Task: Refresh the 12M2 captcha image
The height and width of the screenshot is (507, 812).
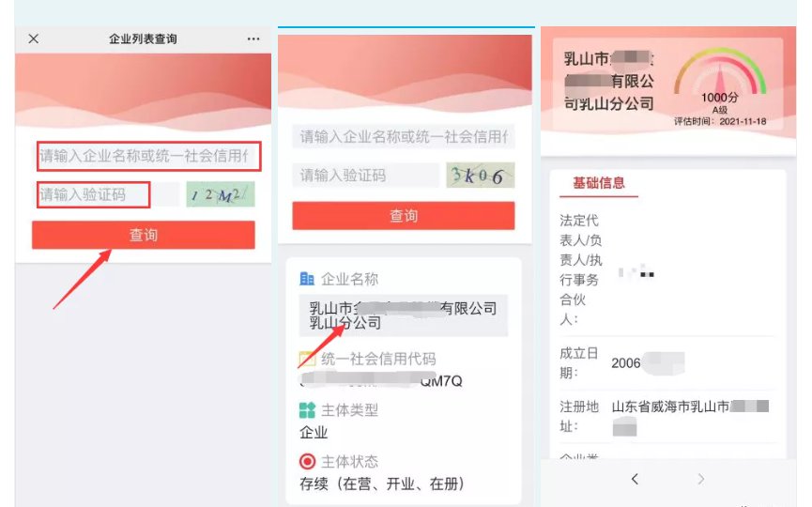Action: (x=221, y=194)
